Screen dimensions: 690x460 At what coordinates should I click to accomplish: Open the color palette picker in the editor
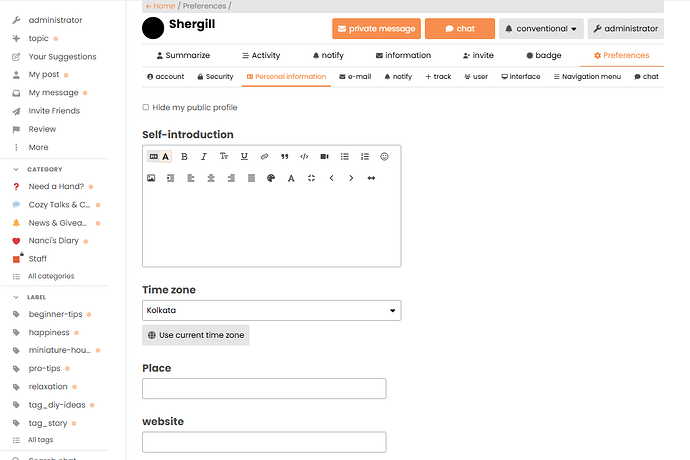point(270,178)
